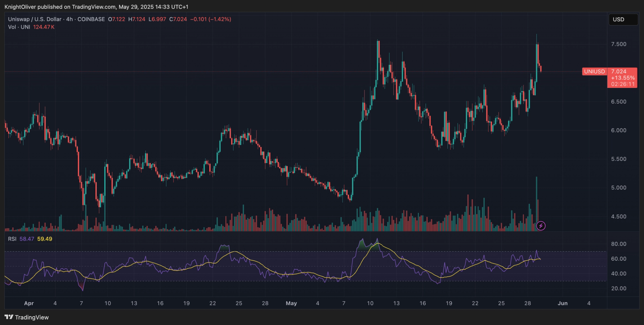
Task: Click the yellow RSI value 59.49
Action: pyautogui.click(x=44, y=238)
